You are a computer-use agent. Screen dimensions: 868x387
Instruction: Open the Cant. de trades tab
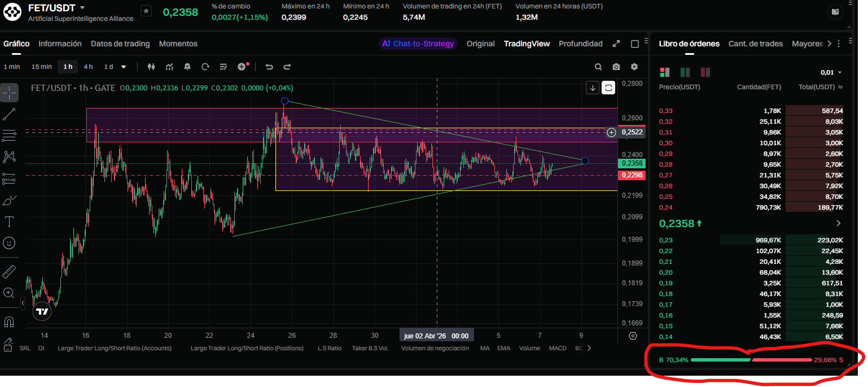(755, 44)
